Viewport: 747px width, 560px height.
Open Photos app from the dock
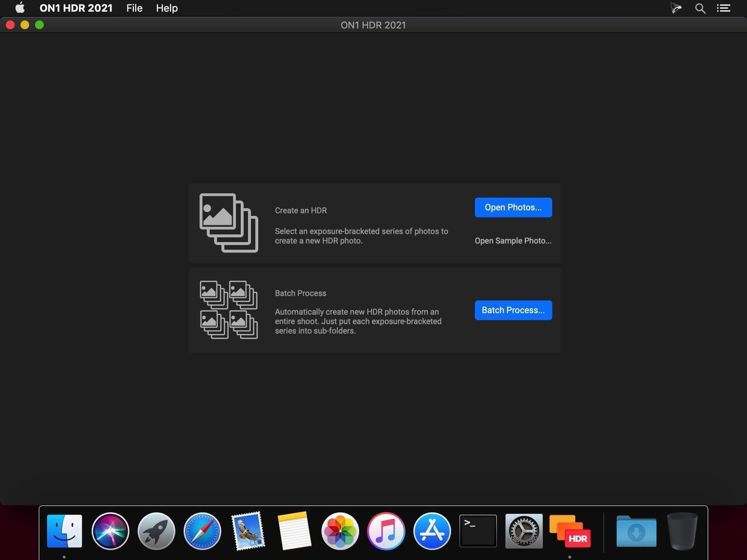[340, 531]
